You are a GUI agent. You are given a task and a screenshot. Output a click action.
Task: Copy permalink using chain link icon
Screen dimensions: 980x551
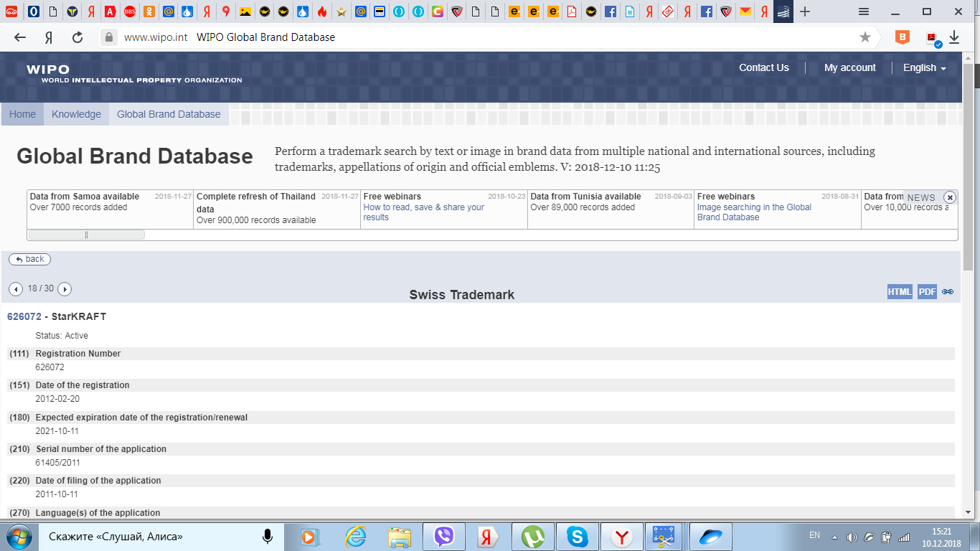point(948,292)
